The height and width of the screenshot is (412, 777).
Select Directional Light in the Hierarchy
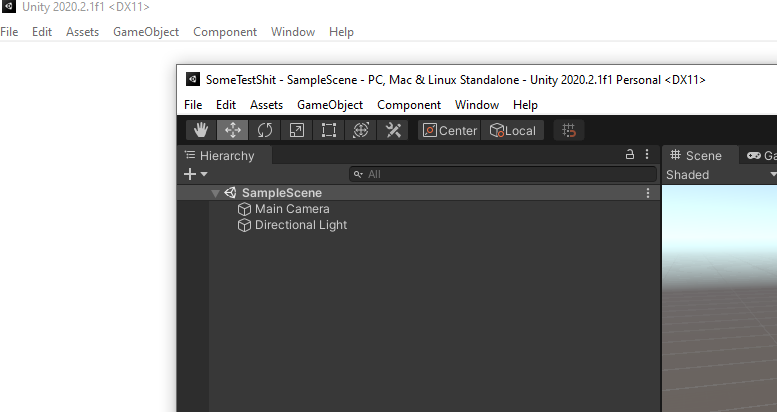(x=300, y=225)
